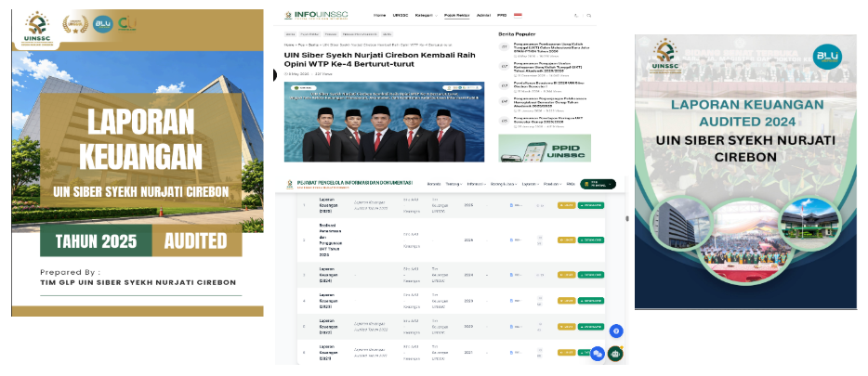Download the Realisasi UKT Tahun 2025 document
The image size is (868, 376).
click(591, 240)
